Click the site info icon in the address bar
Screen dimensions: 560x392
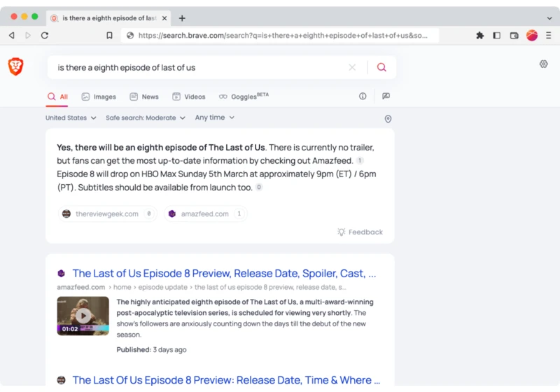coord(130,35)
